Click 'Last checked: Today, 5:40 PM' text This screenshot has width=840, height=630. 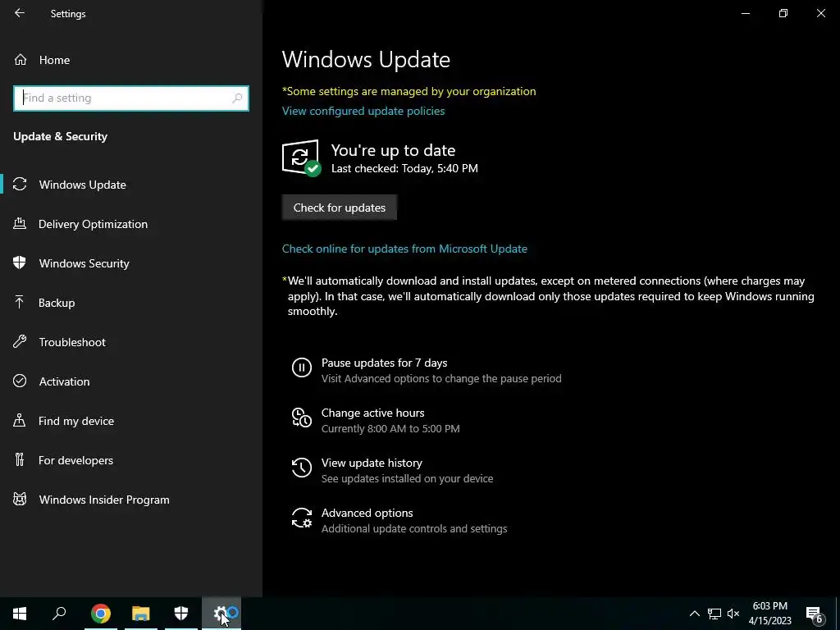[x=404, y=168]
